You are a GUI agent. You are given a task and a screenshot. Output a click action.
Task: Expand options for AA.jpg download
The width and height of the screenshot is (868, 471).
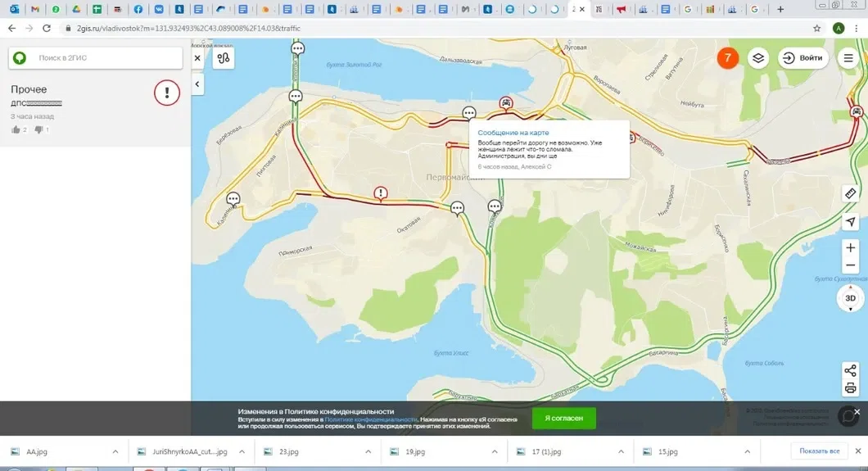[x=115, y=451]
